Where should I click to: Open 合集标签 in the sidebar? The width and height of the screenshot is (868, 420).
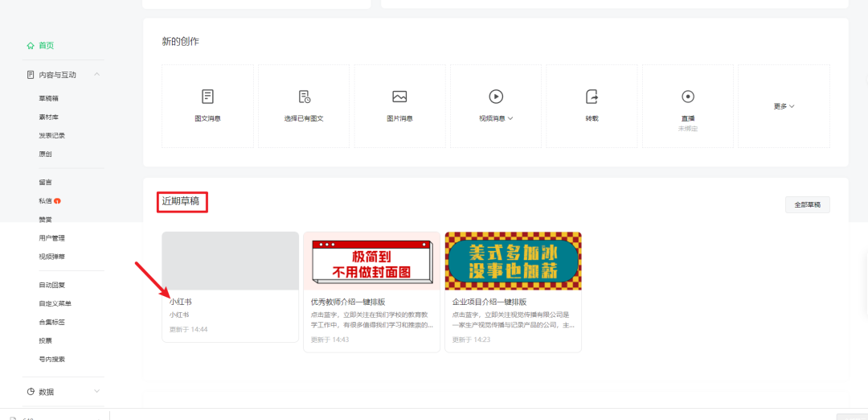tap(51, 322)
